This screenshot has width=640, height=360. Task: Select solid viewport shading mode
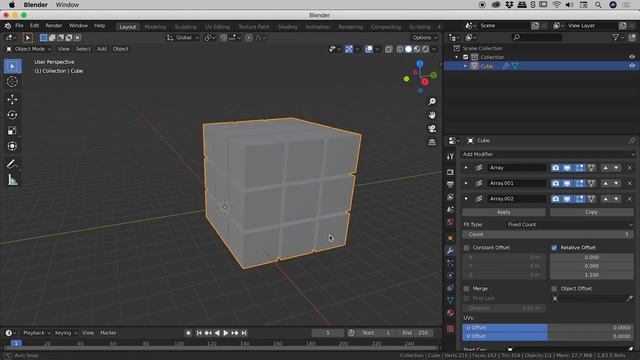(408, 49)
